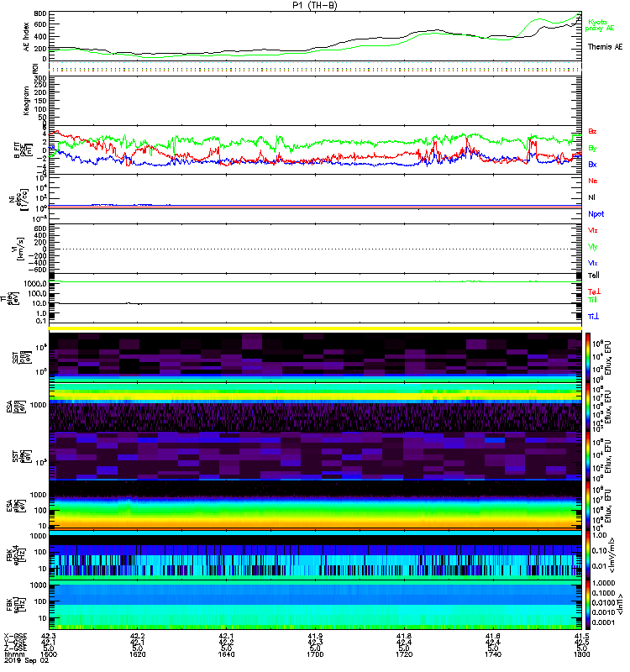Click the Keogram panel axis label

click(26, 100)
